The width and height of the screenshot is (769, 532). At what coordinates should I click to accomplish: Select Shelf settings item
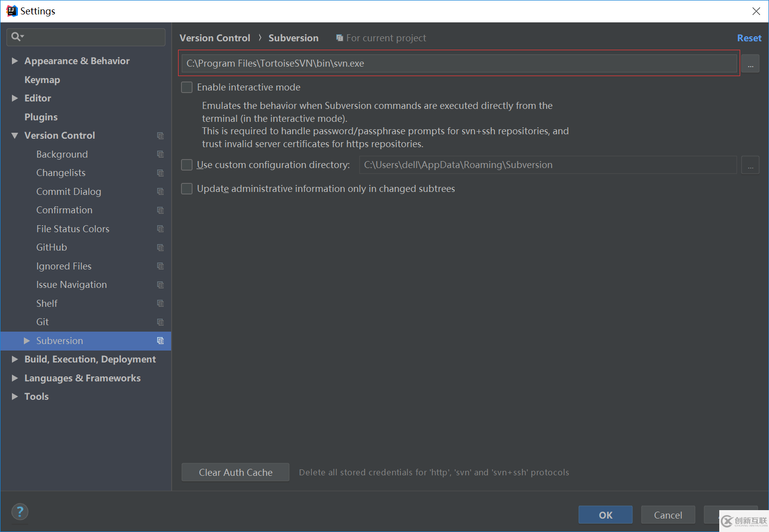pos(47,304)
